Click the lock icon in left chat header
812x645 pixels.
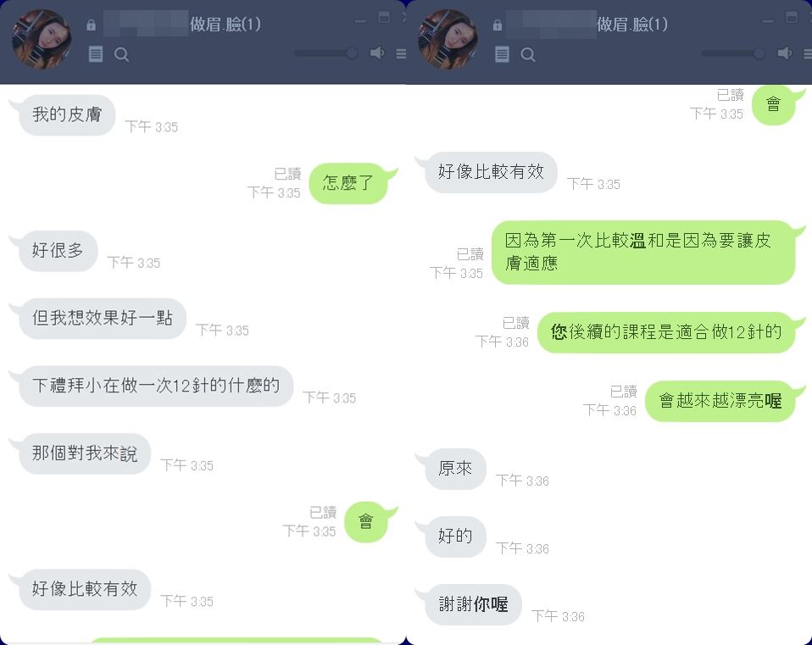[x=92, y=25]
